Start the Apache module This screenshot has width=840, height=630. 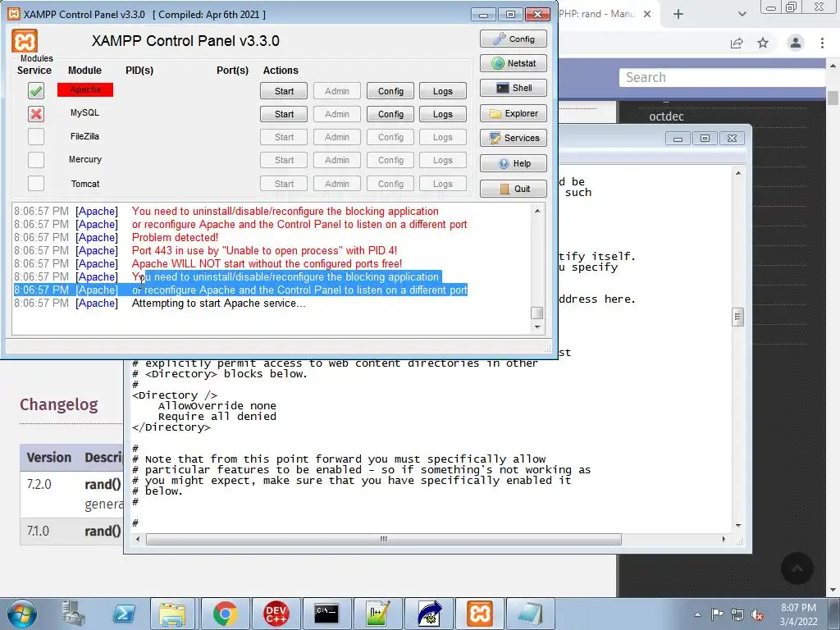[x=284, y=91]
